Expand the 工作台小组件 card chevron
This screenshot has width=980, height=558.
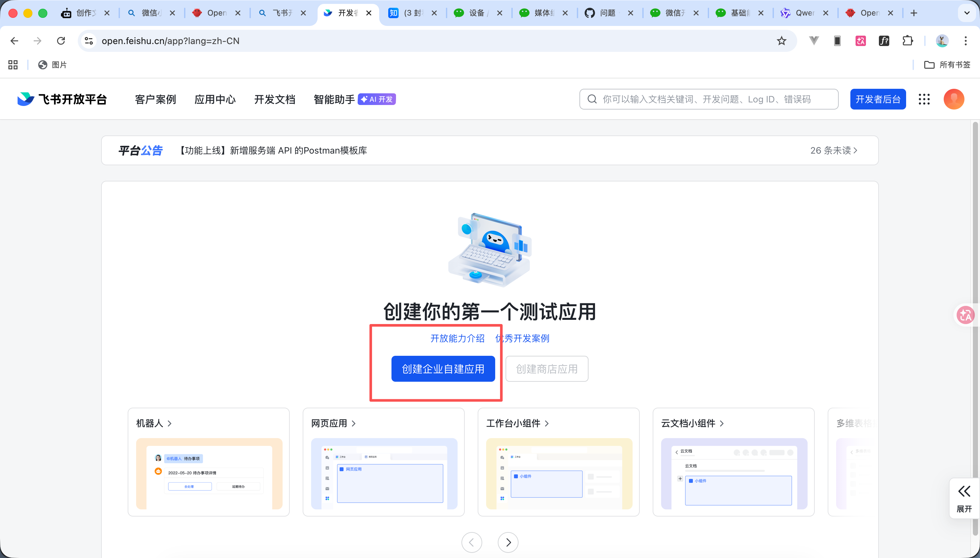tap(546, 424)
